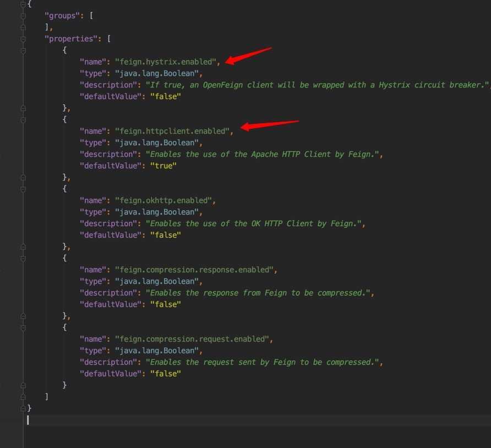The image size is (491, 448).
Task: Click fold-end marker closing the okhttp block
Action: (23, 247)
